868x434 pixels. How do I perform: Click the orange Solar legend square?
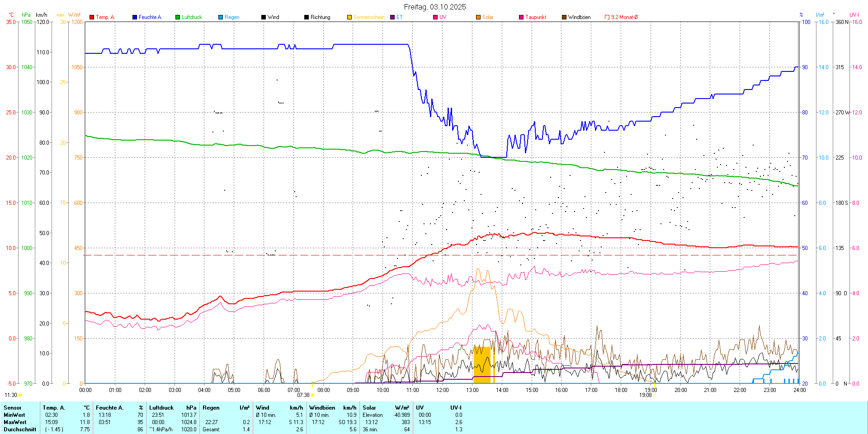(478, 17)
